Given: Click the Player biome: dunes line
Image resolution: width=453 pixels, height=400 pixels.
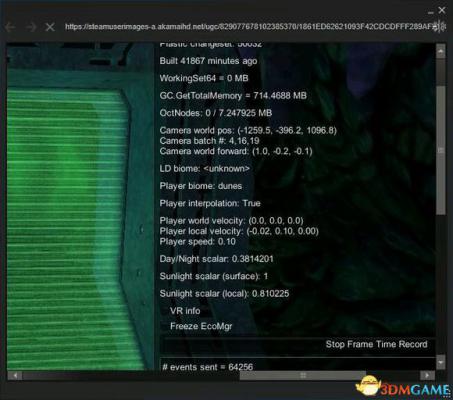Looking at the screenshot, I should (201, 186).
